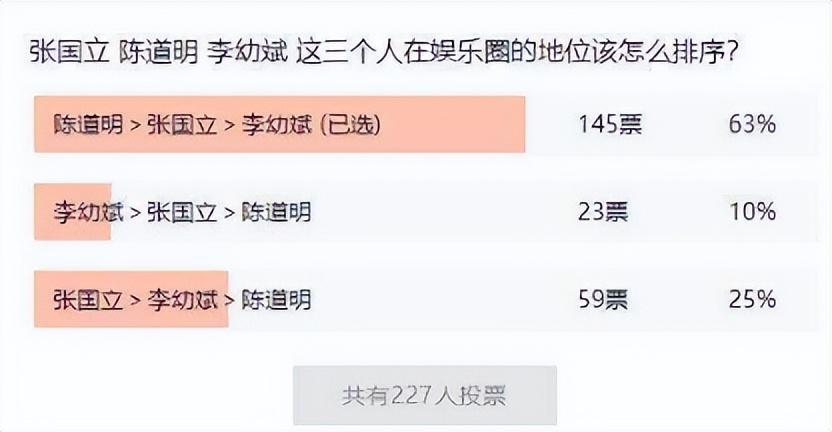Viewport: 832px width, 432px height.
Task: Click the poll question title text
Action: pyautogui.click(x=385, y=53)
